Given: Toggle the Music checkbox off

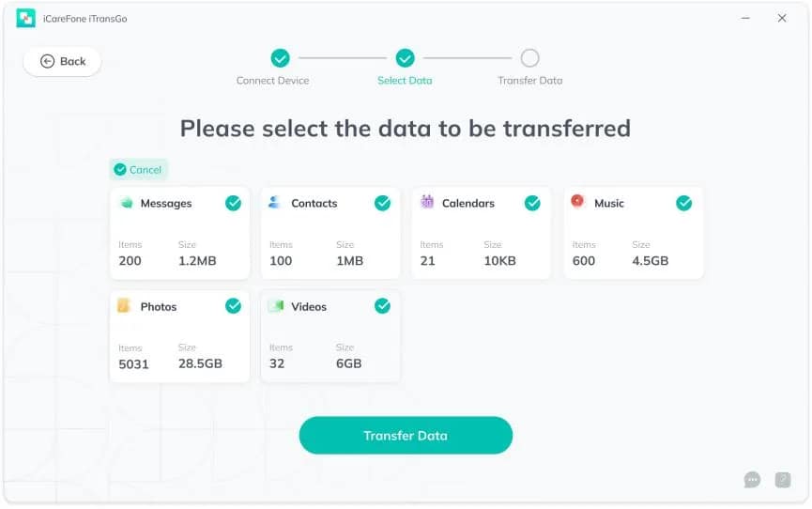Looking at the screenshot, I should 684,203.
